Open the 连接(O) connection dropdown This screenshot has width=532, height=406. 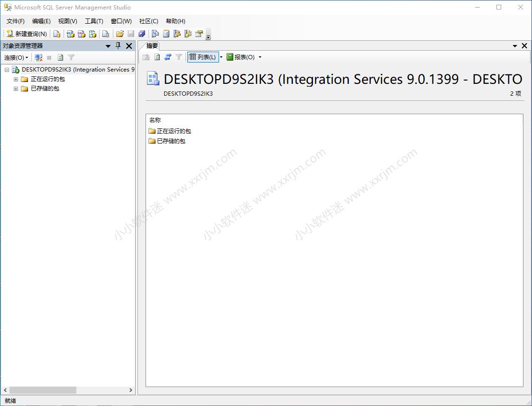16,57
